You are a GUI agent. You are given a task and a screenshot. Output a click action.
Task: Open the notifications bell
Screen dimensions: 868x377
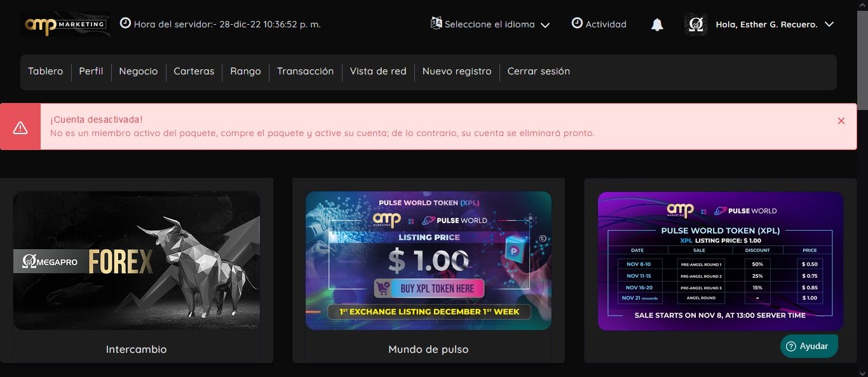coord(657,25)
